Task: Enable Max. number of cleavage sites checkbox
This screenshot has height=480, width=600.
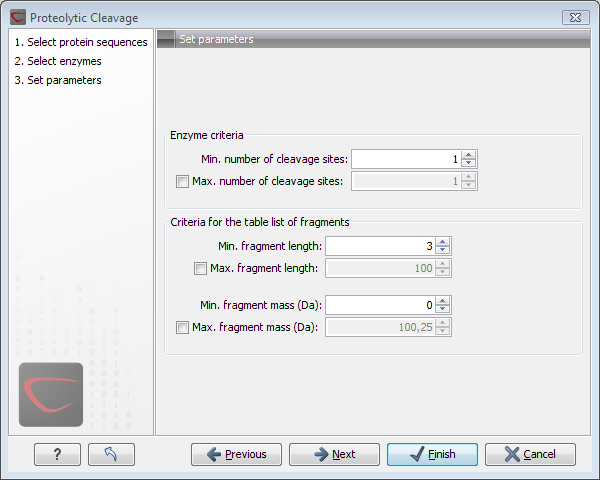Action: (181, 181)
